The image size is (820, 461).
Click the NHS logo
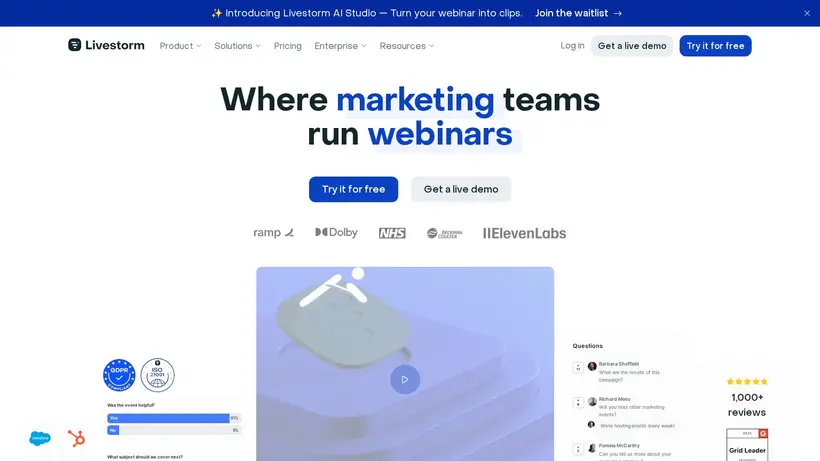click(x=392, y=233)
